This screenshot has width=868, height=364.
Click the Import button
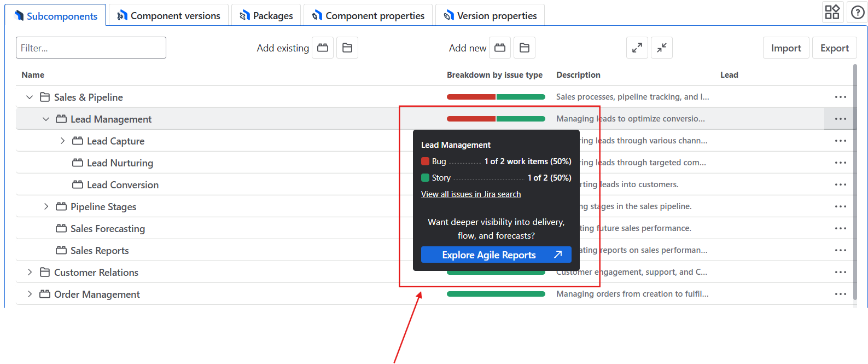click(786, 48)
